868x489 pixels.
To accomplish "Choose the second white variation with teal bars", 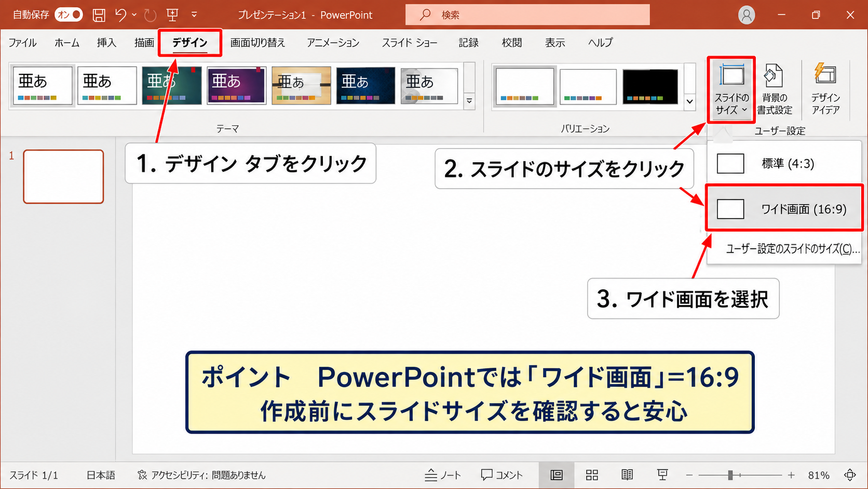I will point(588,86).
